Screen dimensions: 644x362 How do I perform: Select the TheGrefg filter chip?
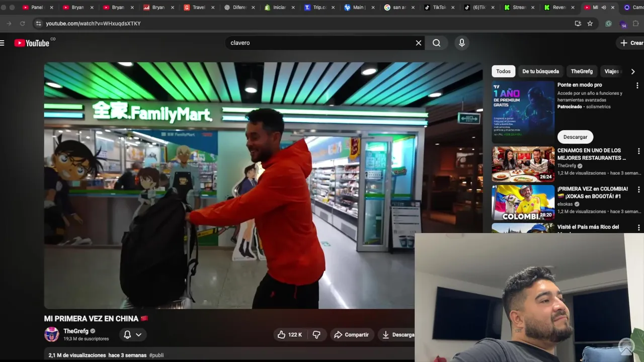[582, 71]
